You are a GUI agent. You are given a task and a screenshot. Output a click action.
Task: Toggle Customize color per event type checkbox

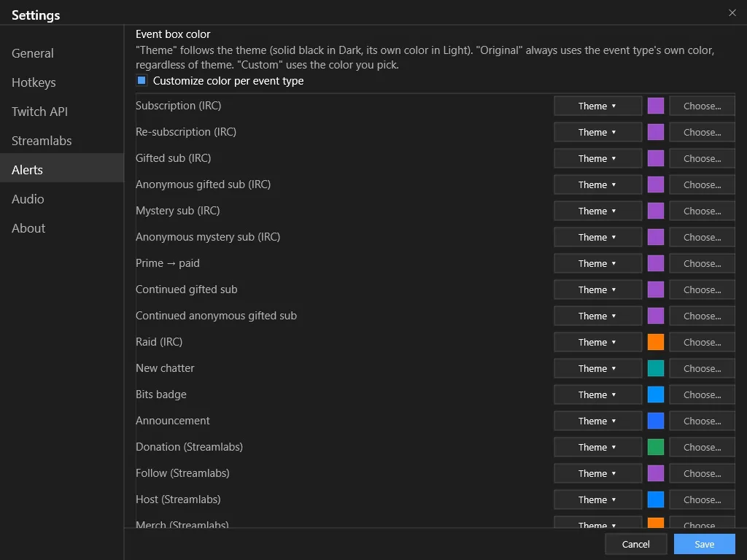(x=142, y=80)
